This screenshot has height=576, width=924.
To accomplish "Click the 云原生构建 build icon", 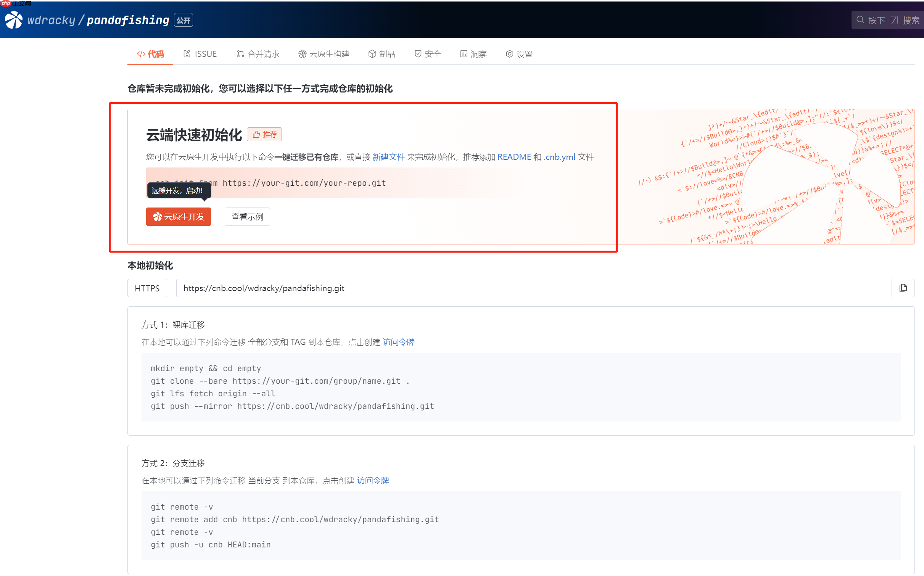I will click(x=302, y=54).
